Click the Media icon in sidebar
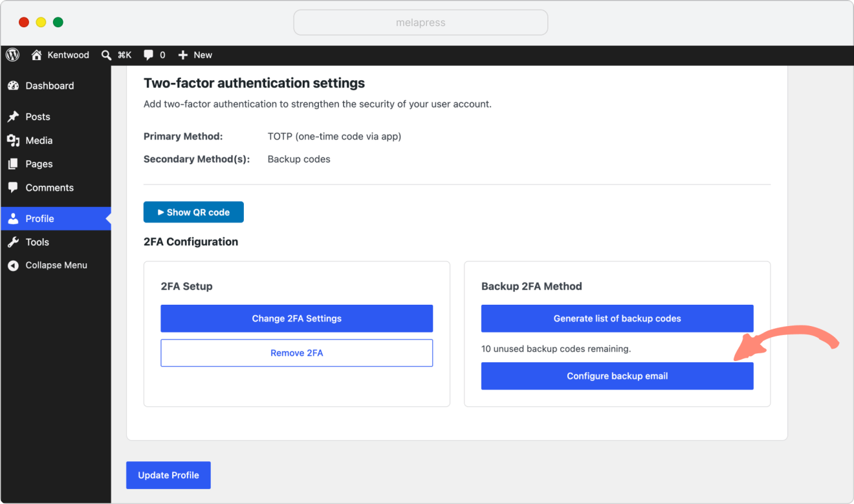The height and width of the screenshot is (504, 854). [x=13, y=140]
